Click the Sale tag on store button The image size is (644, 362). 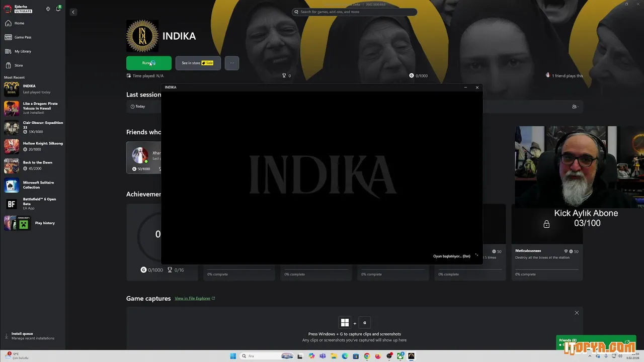pyautogui.click(x=207, y=63)
